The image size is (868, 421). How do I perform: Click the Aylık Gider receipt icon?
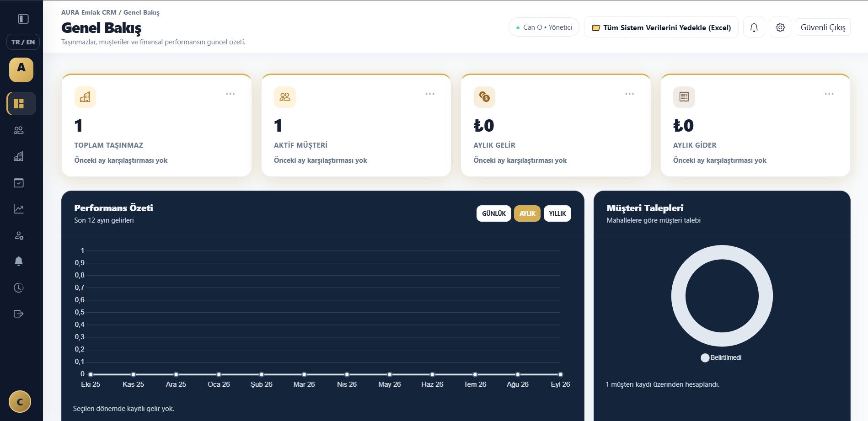pyautogui.click(x=684, y=97)
